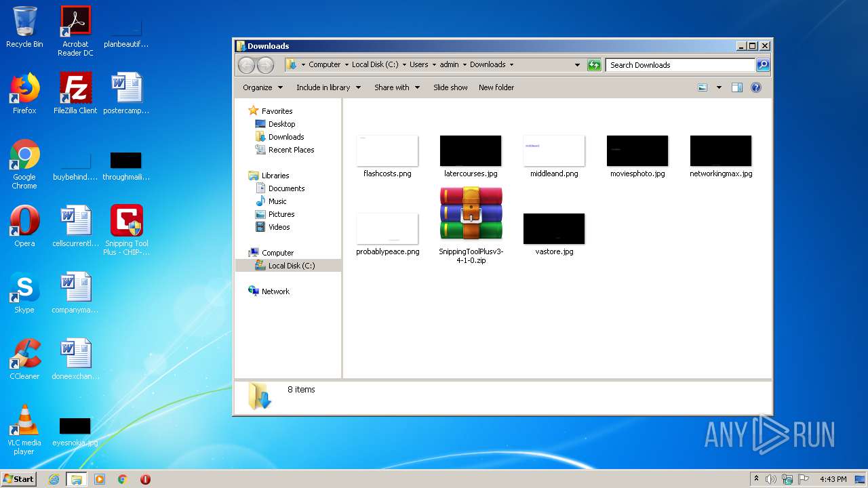Expand the arrow after Computer in the breadcrumb

click(x=347, y=65)
